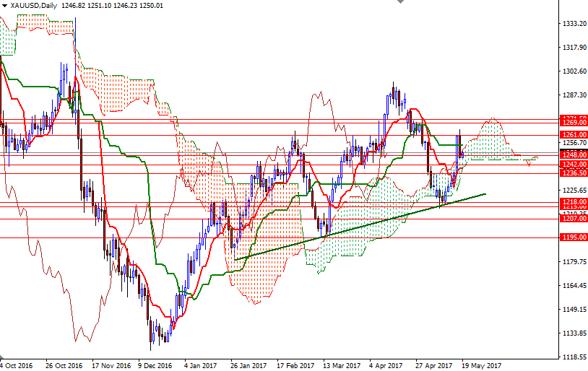Click the 1242.00 red price label
Screen dimensions: 588x371
click(x=574, y=165)
